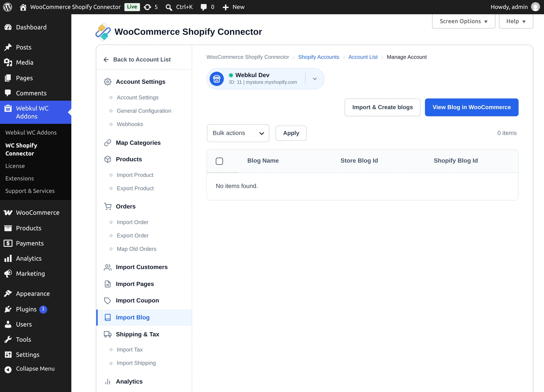The height and width of the screenshot is (392, 544).
Task: Open the Extensions submenu item
Action: (20, 178)
